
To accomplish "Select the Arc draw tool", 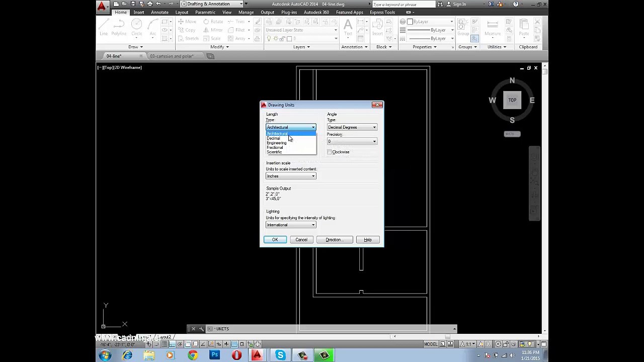I will pos(152,28).
